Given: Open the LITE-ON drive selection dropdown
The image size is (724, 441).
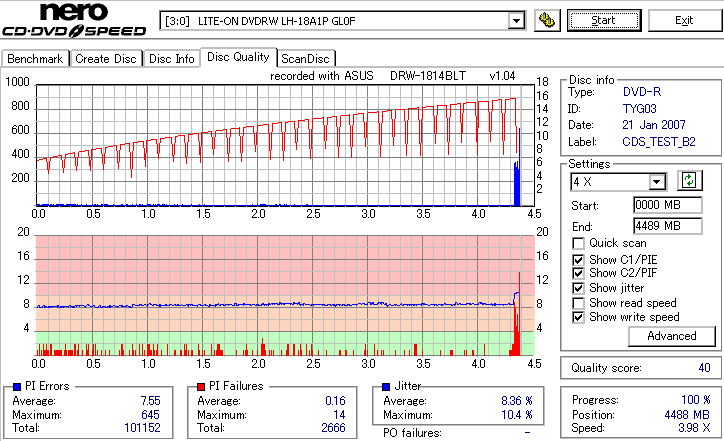Looking at the screenshot, I should tap(516, 21).
